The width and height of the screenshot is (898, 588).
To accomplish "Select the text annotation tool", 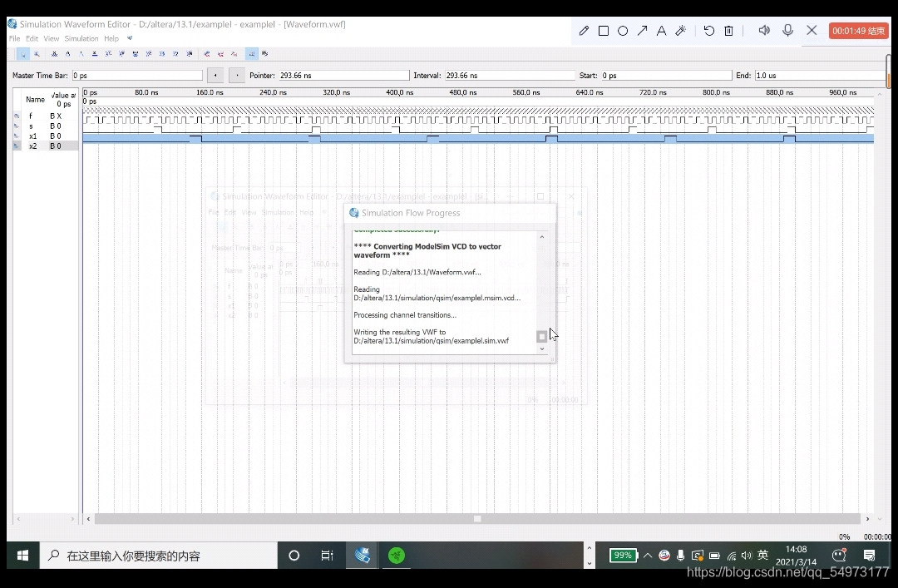I will click(662, 31).
